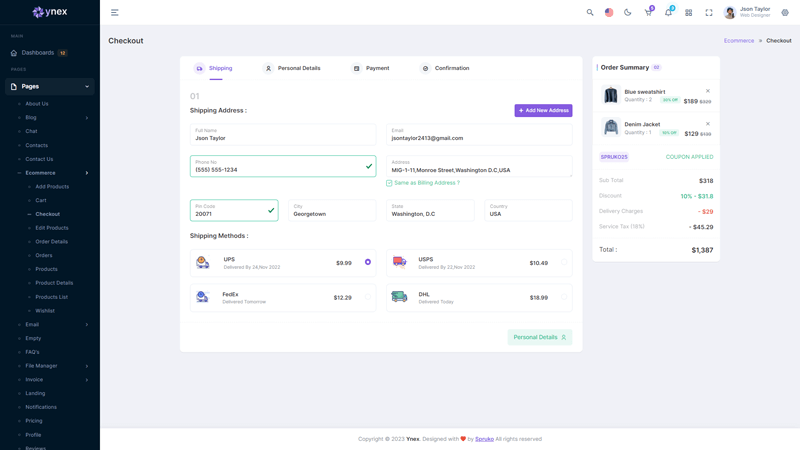Toggle Same as Billing Address checkbox
The height and width of the screenshot is (450, 800).
[389, 183]
